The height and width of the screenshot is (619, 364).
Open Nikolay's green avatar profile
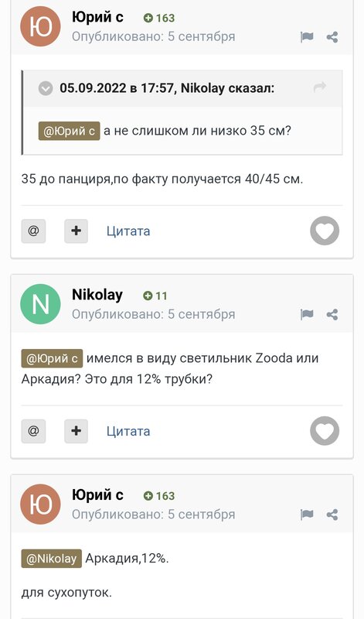[41, 304]
